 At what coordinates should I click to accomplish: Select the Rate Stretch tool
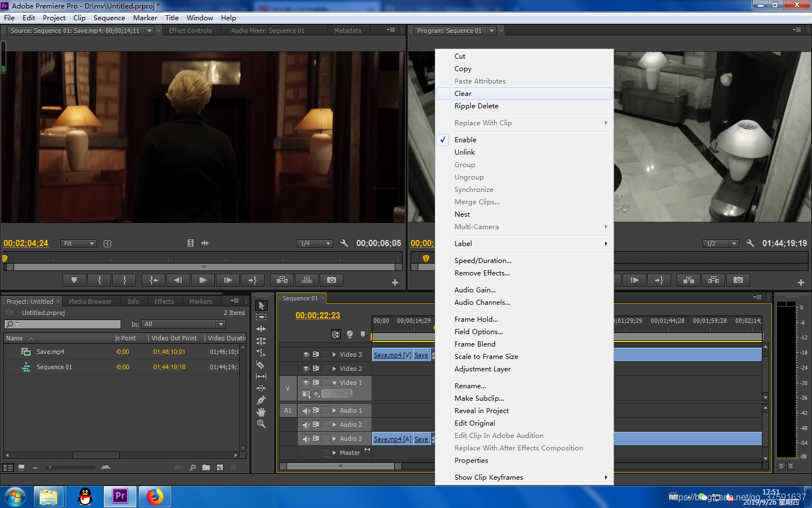pos(261,353)
